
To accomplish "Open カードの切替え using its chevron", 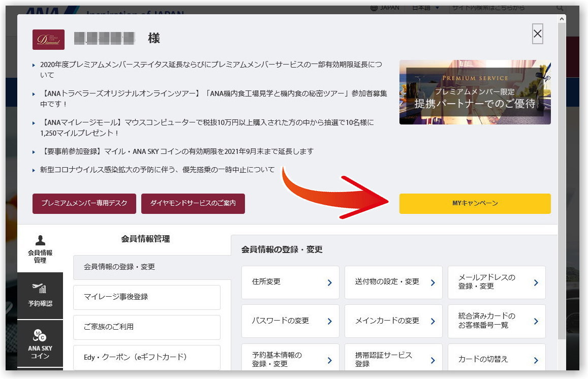I will [536, 360].
